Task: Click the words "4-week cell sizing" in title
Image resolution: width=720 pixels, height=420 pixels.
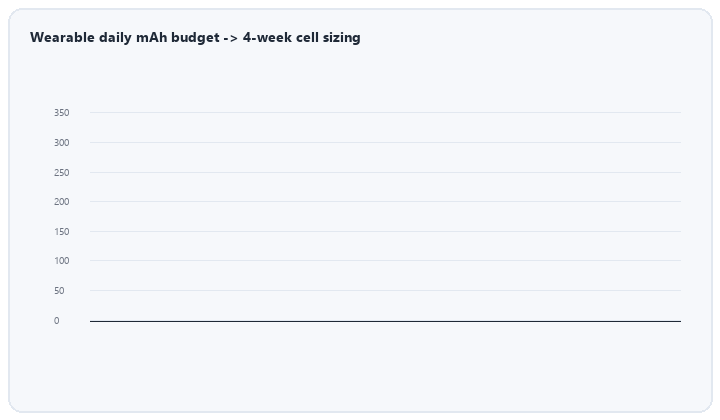Action: click(302, 37)
